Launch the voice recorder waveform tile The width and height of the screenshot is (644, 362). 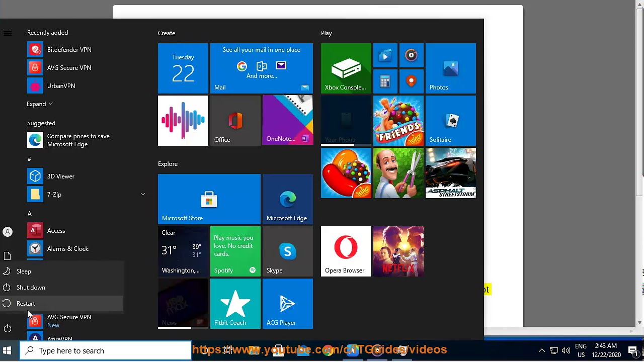point(183,121)
